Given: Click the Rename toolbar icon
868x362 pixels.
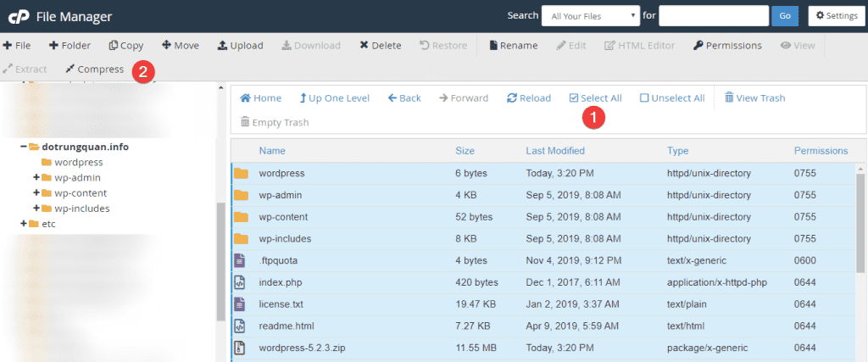Looking at the screenshot, I should (494, 46).
